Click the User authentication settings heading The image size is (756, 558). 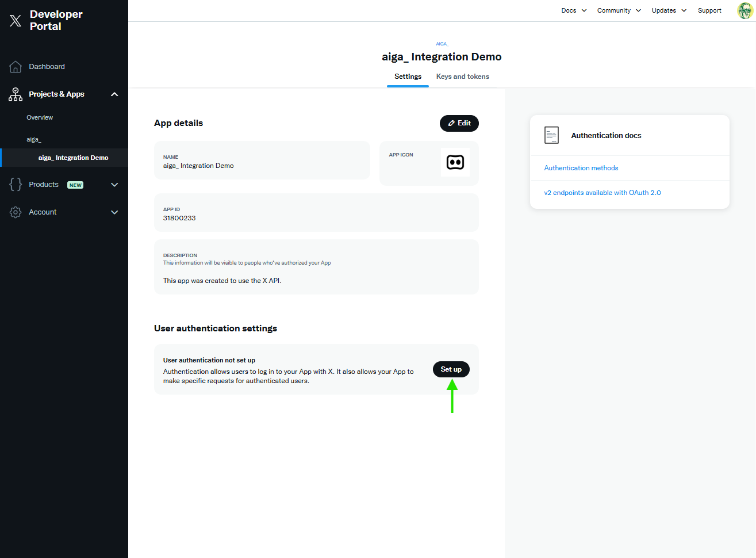tap(216, 328)
